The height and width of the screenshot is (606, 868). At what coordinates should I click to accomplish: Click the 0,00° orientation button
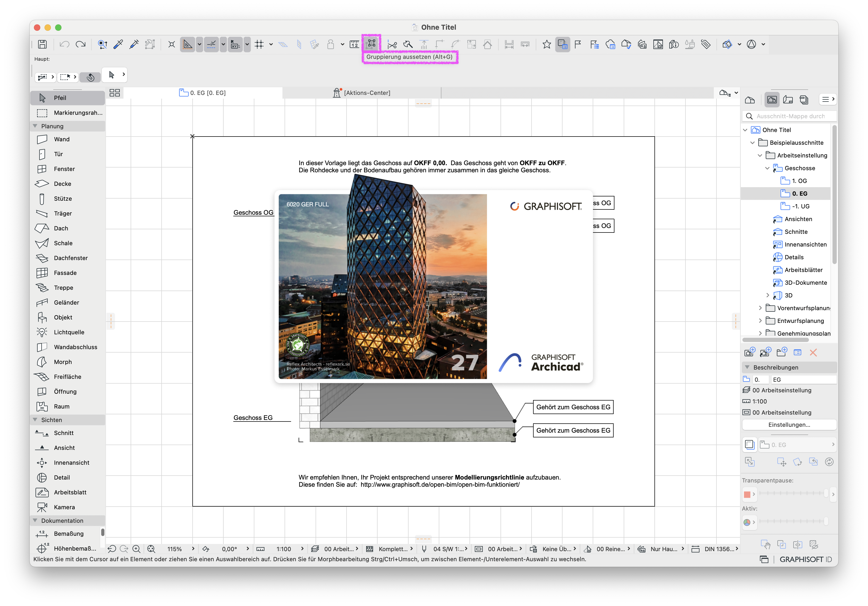point(226,549)
